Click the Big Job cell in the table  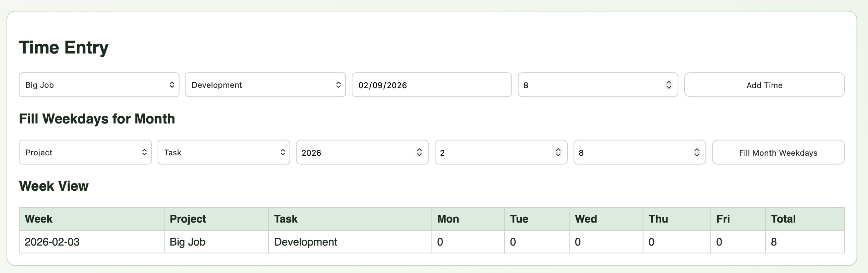tap(187, 242)
